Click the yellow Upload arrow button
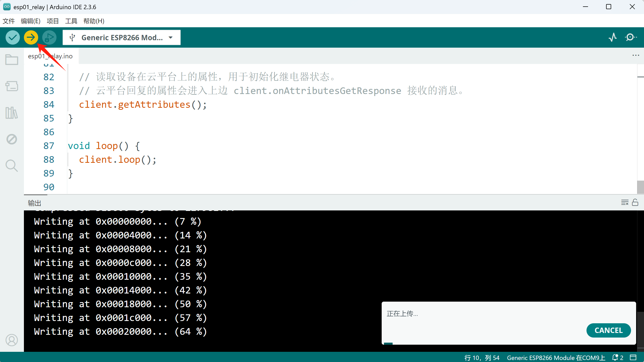The width and height of the screenshot is (644, 362). tap(31, 37)
